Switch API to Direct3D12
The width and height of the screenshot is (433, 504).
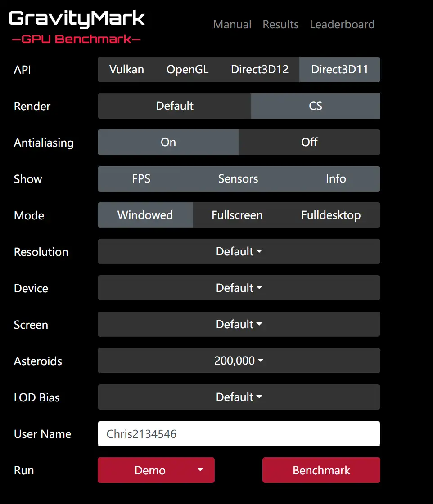(260, 69)
